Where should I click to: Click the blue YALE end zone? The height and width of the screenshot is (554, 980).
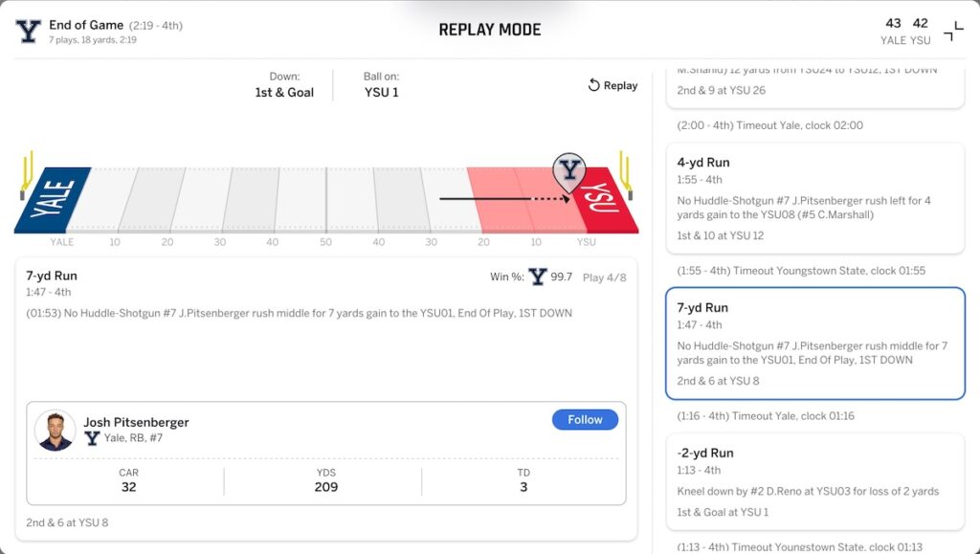(x=55, y=199)
